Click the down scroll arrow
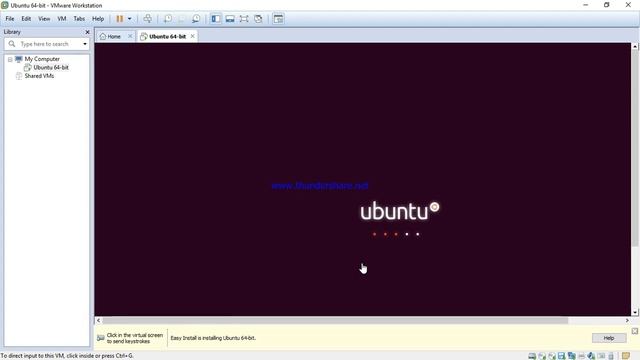This screenshot has height=360, width=640. pyautogui.click(x=635, y=312)
